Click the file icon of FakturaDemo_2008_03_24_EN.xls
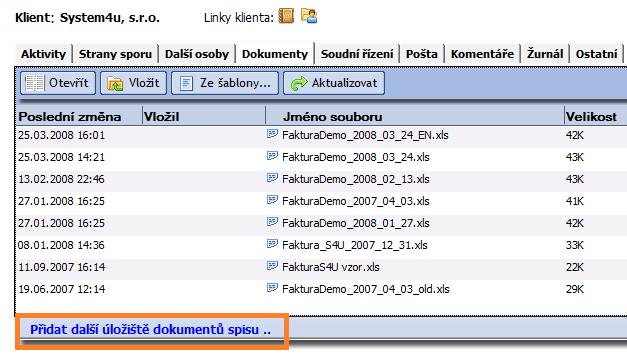627x361 pixels. pos(272,134)
